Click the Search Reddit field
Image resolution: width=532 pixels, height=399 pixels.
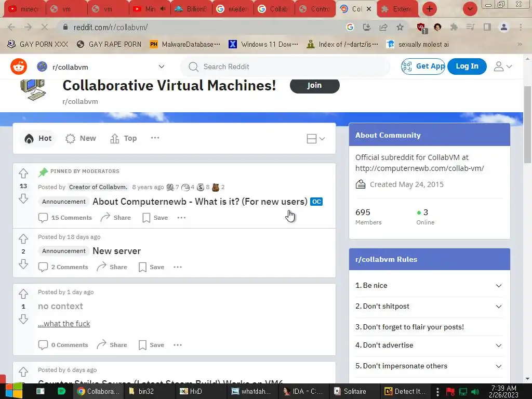[285, 66]
